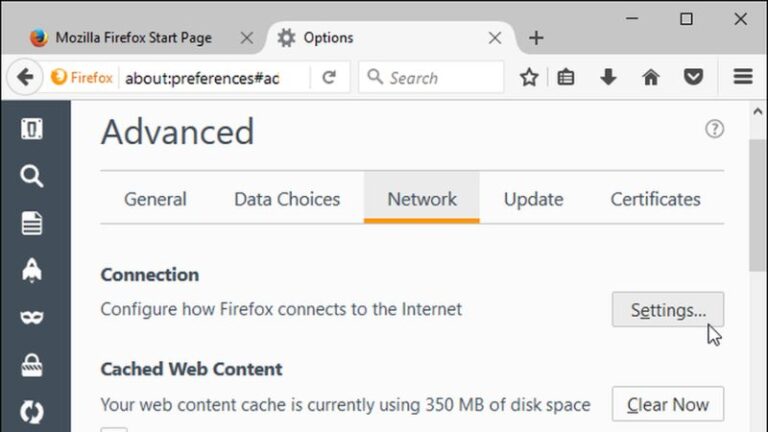Screen dimensions: 768x432
Task: Open the Search category in sidebar
Action: 32,176
